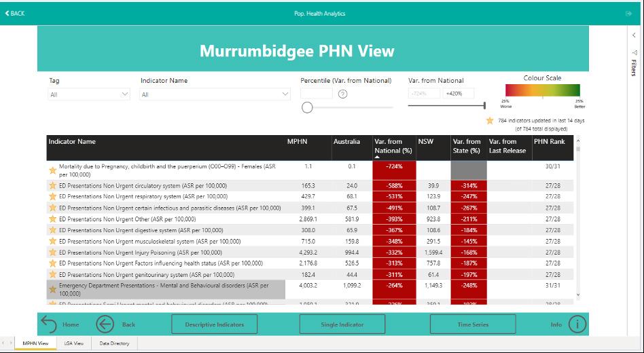
Task: Click the sign-out icon in the top bar
Action: 628,14
